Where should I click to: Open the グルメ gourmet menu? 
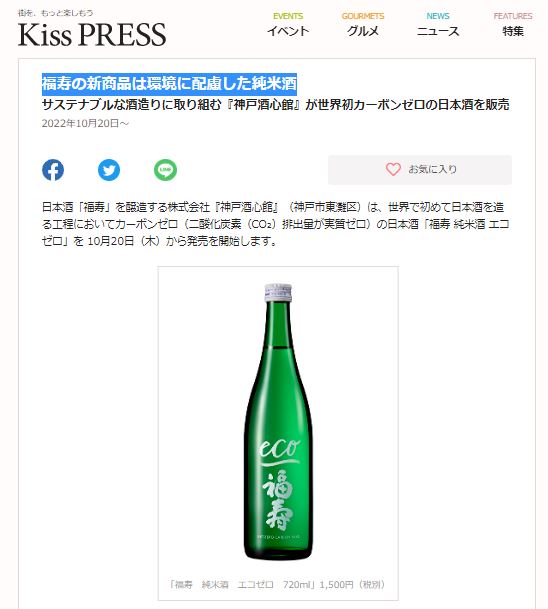click(363, 31)
